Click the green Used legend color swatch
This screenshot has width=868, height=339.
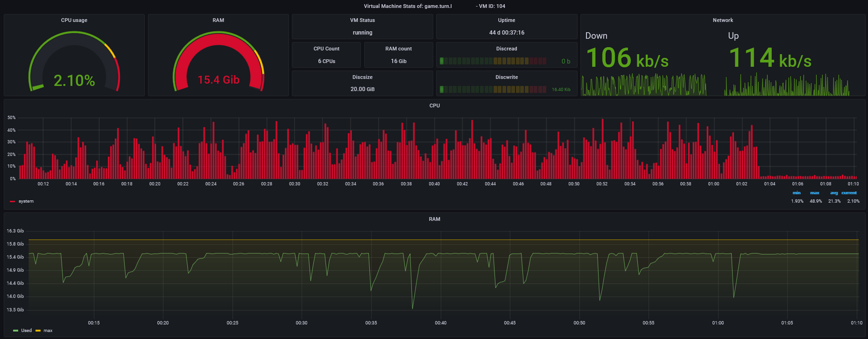[16, 331]
